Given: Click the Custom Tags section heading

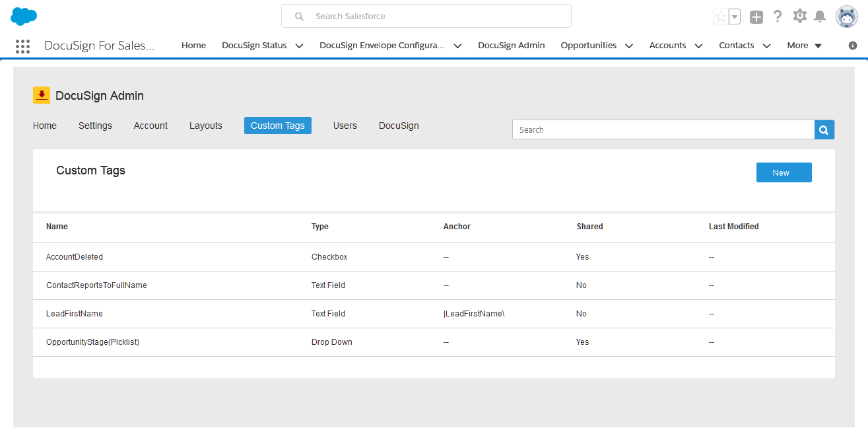Looking at the screenshot, I should (90, 170).
